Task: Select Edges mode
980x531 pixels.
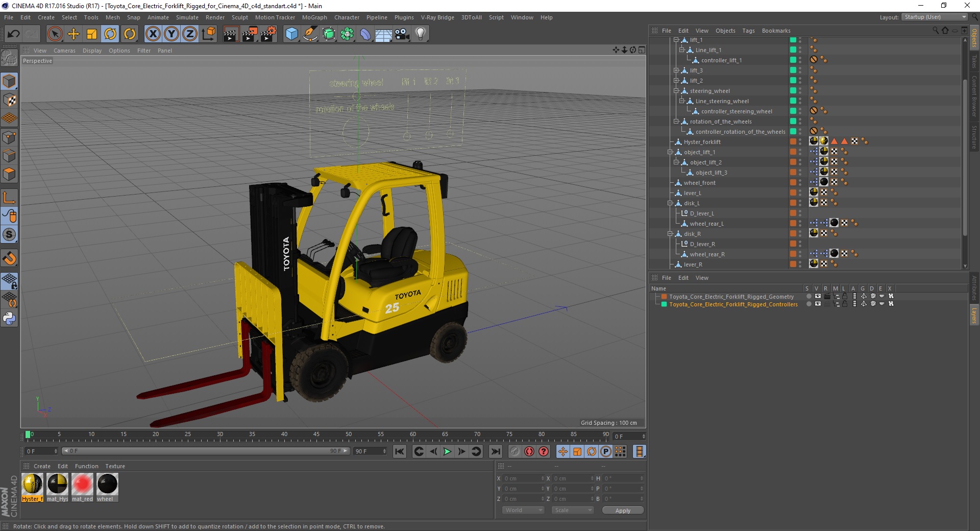Action: (x=9, y=156)
